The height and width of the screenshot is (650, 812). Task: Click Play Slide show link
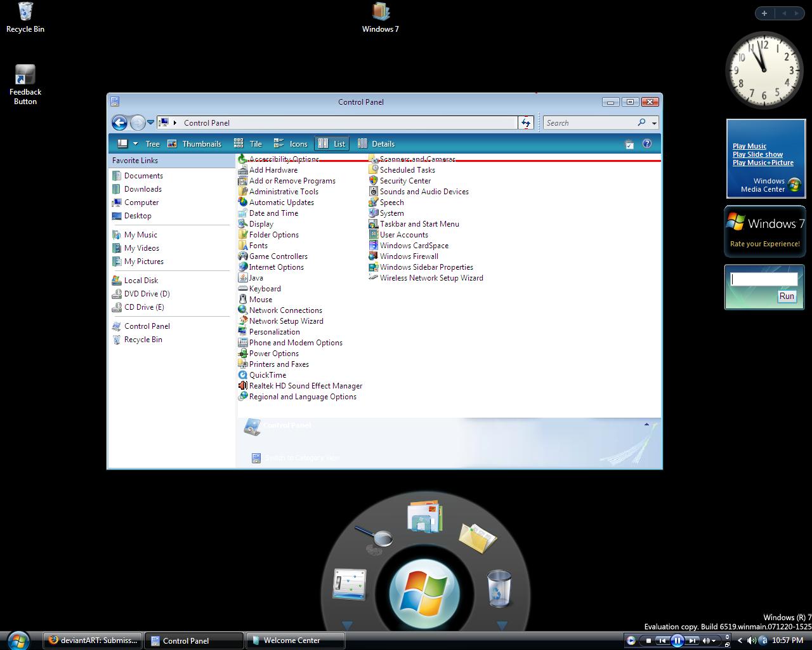757,154
